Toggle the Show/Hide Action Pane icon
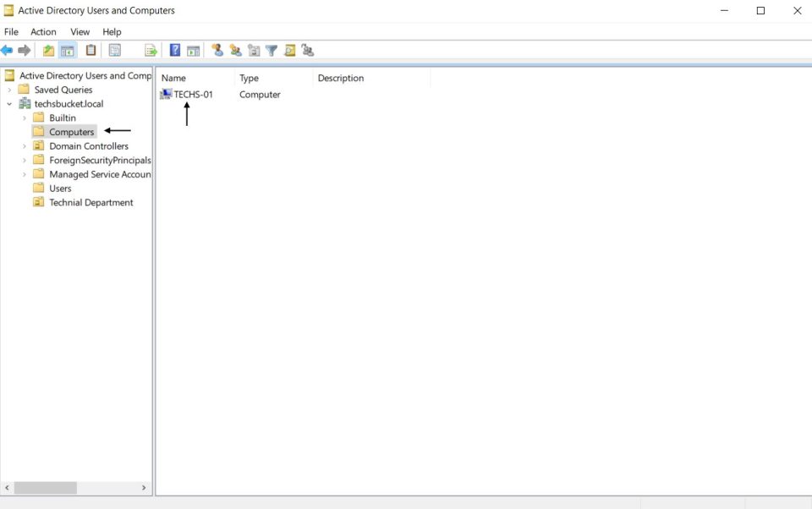 coord(193,50)
